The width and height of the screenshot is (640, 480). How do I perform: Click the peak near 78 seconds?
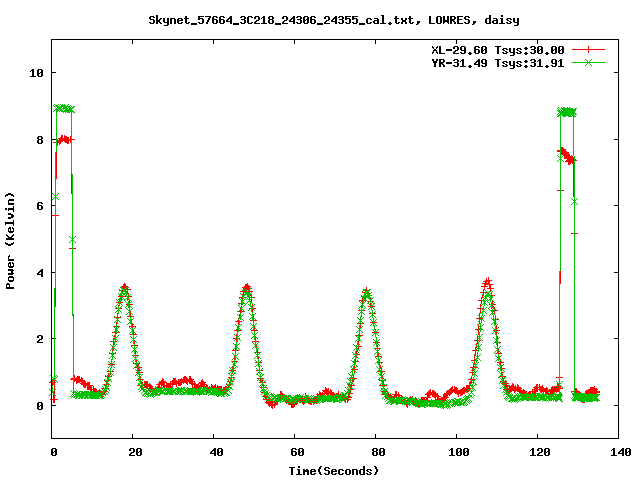pyautogui.click(x=367, y=291)
